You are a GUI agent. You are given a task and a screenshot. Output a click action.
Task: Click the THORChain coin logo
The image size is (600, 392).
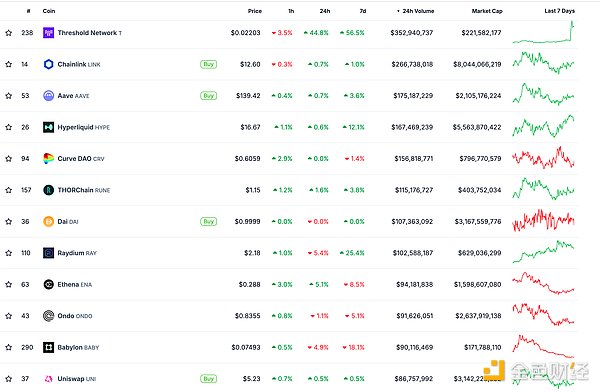(x=48, y=190)
